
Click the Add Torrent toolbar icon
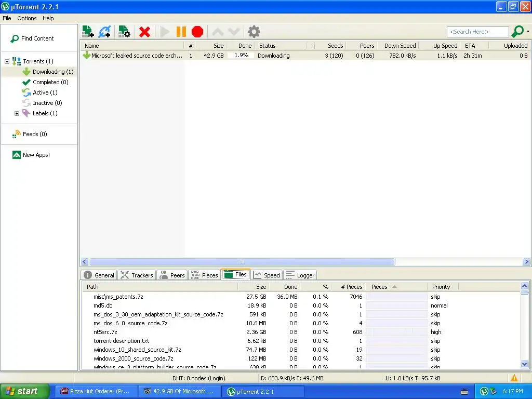pyautogui.click(x=88, y=32)
